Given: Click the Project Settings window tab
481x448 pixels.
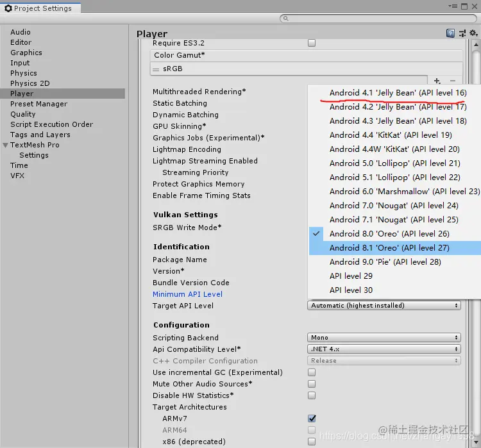Looking at the screenshot, I should 40,8.
